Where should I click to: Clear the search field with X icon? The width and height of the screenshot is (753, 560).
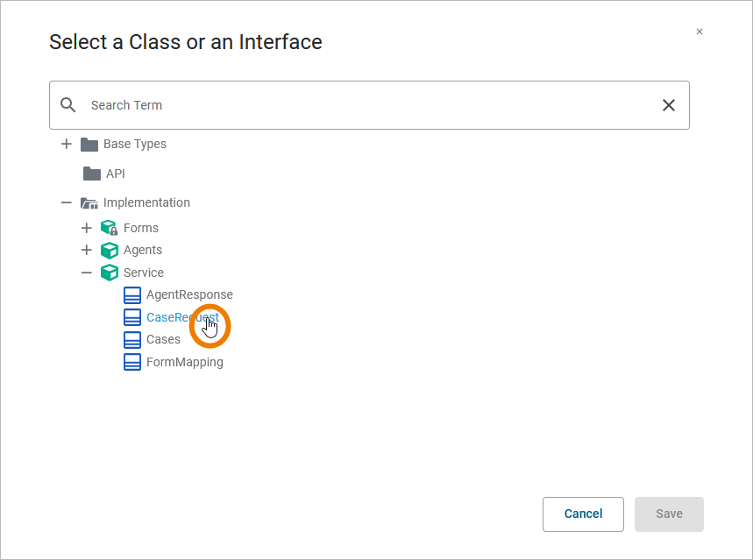[669, 105]
